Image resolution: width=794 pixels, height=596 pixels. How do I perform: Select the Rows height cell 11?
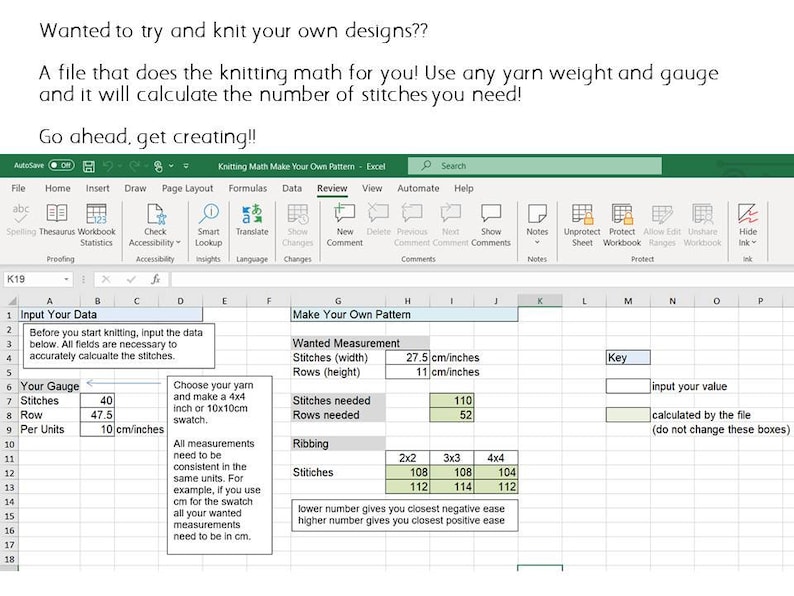pos(408,372)
